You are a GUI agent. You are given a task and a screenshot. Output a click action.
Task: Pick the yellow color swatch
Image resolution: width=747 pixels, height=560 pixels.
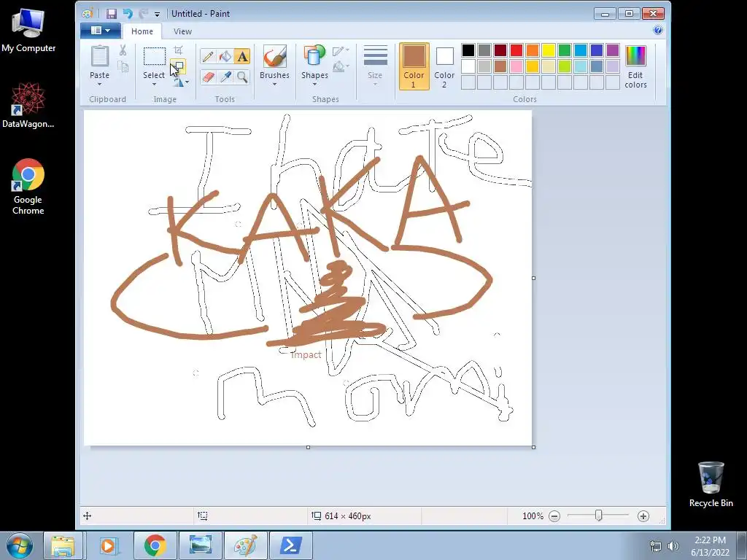549,50
